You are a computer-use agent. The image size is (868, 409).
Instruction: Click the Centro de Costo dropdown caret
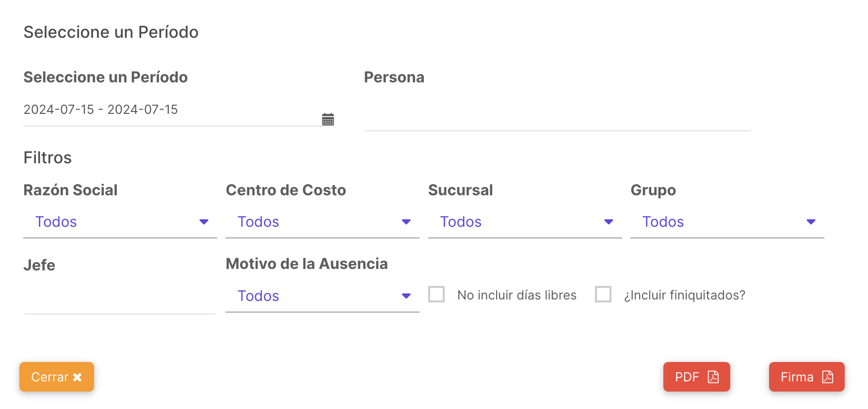pos(406,222)
